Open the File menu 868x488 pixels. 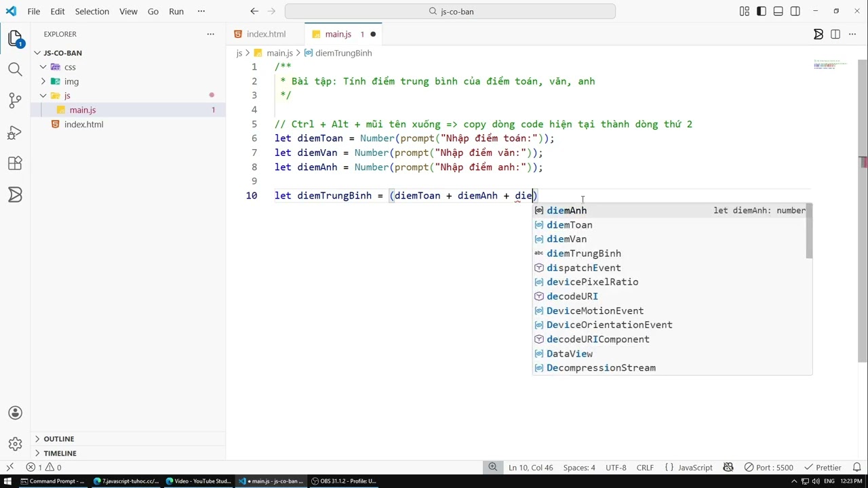coord(33,11)
